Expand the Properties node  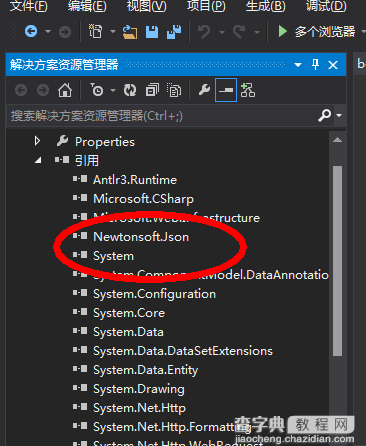37,141
